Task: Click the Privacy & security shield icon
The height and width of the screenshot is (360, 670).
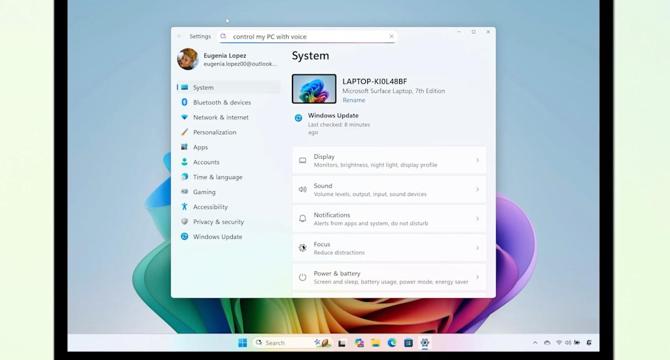Action: (185, 222)
